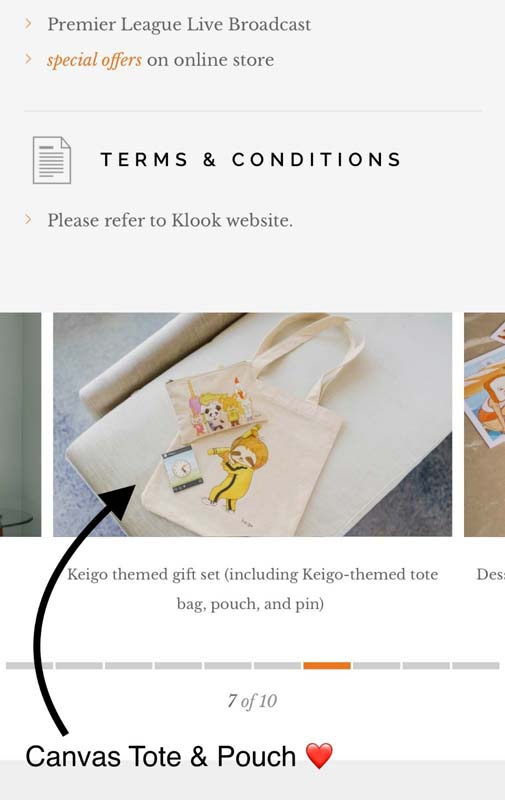Jump to first slide indicator segment
Viewport: 505px width, 800px height.
[x=30, y=666]
